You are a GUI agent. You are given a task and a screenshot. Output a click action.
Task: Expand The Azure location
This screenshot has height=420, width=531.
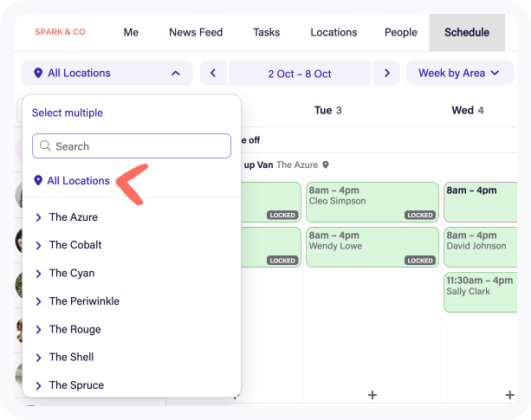point(39,217)
